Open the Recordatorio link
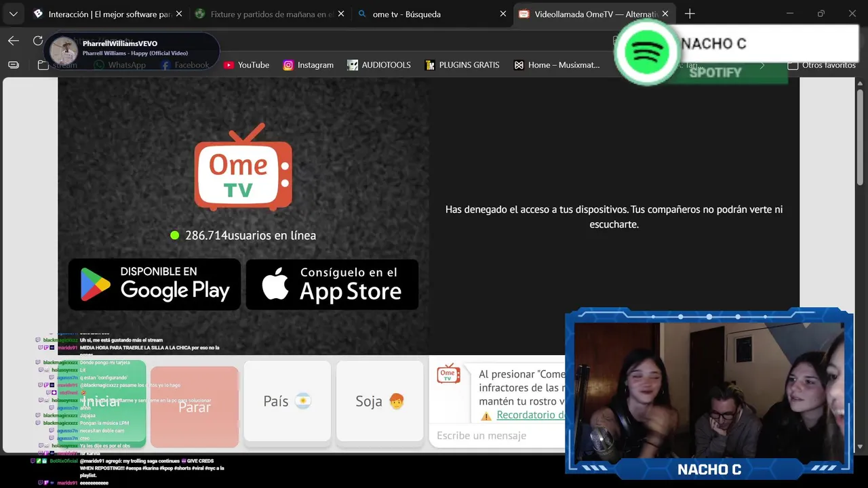This screenshot has width=868, height=488. coord(531,415)
